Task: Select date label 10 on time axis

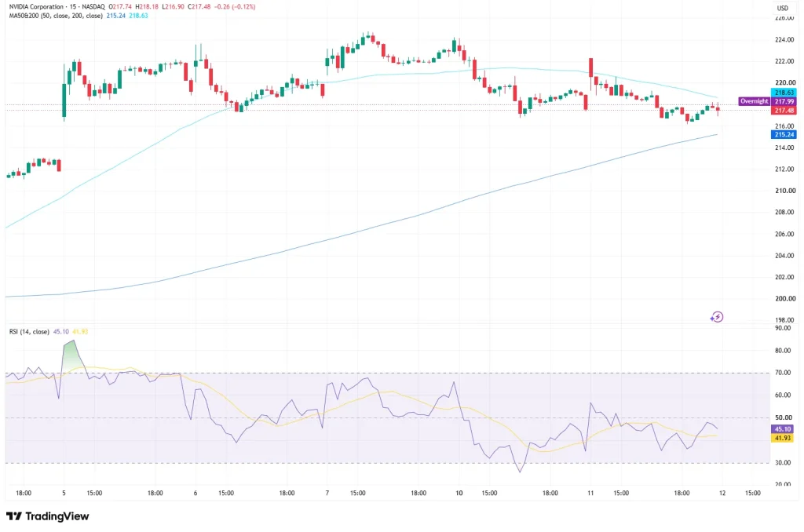Action: [459, 493]
